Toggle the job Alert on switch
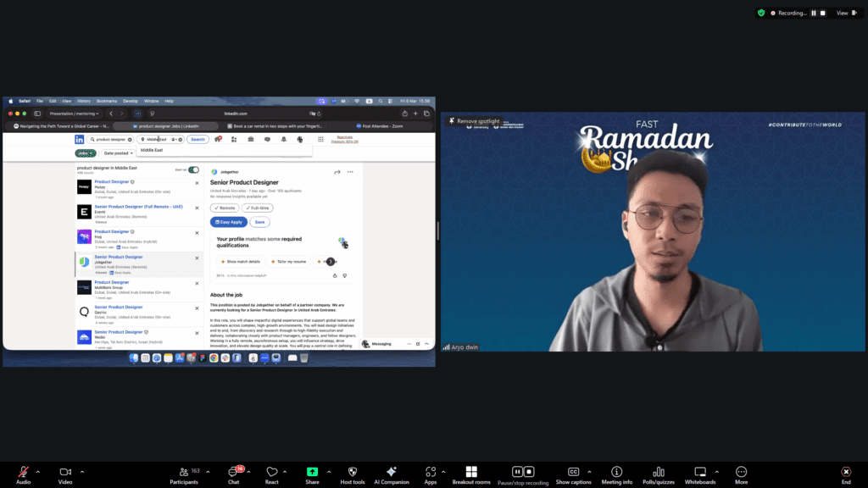 (x=193, y=169)
